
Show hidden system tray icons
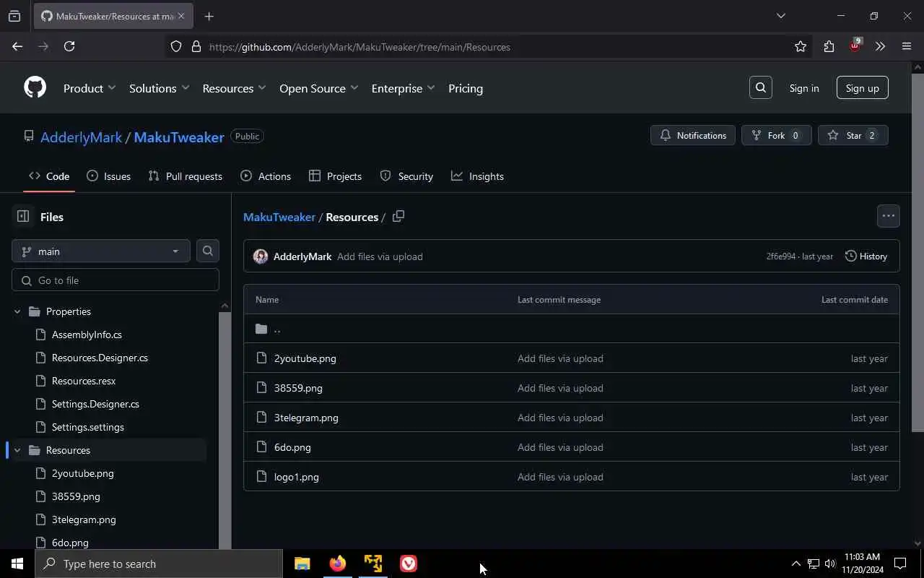[x=796, y=564]
